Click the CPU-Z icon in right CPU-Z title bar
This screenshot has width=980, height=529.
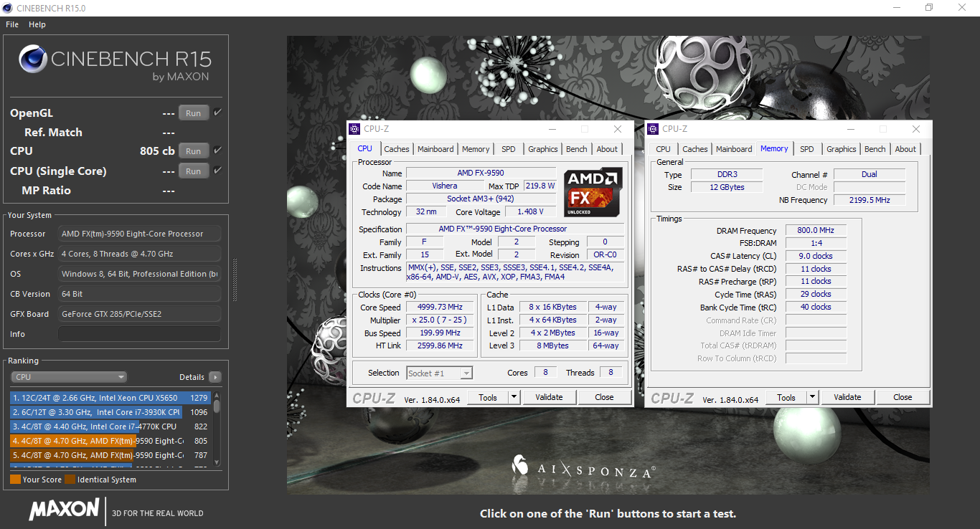pyautogui.click(x=653, y=129)
